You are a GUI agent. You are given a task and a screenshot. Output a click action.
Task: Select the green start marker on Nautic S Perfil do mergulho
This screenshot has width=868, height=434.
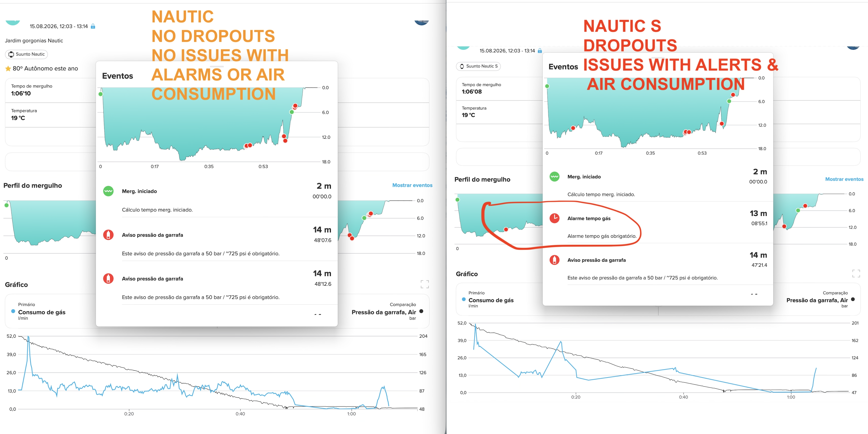[x=457, y=200]
